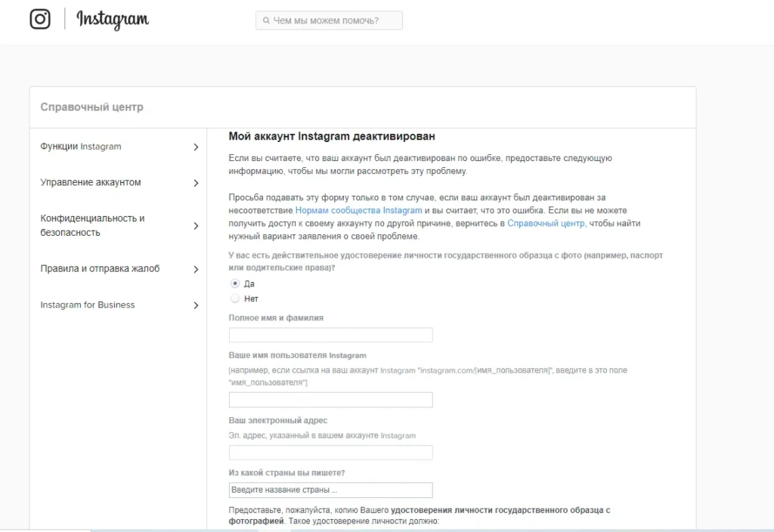Focus the Чем мы можем помочь search field
Screen dimensions: 774x532
(x=330, y=20)
